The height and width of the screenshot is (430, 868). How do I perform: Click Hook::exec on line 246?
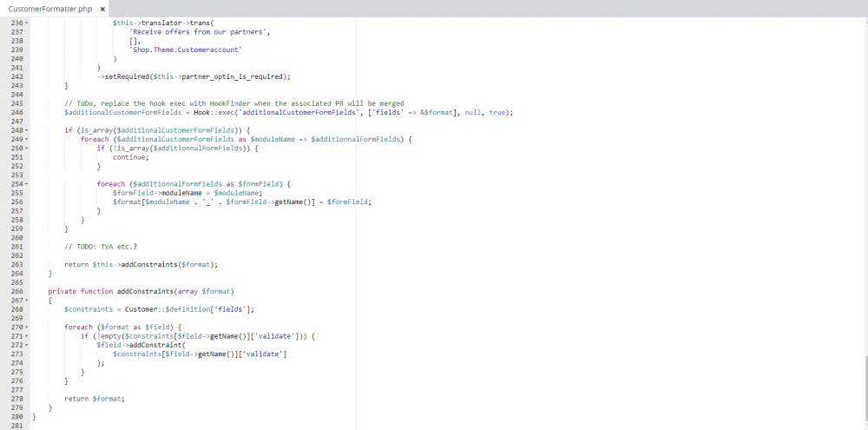coord(216,112)
